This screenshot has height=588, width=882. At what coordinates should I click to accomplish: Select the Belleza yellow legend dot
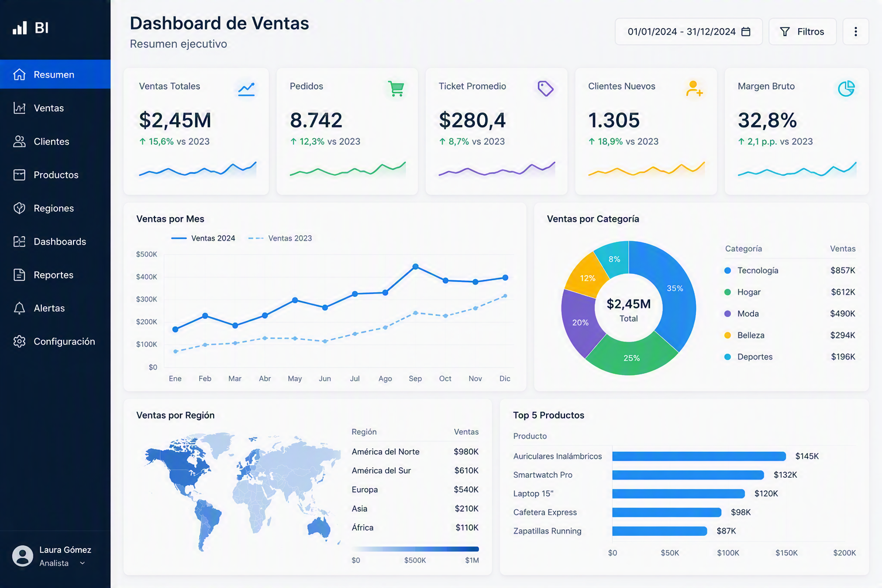[x=728, y=335]
